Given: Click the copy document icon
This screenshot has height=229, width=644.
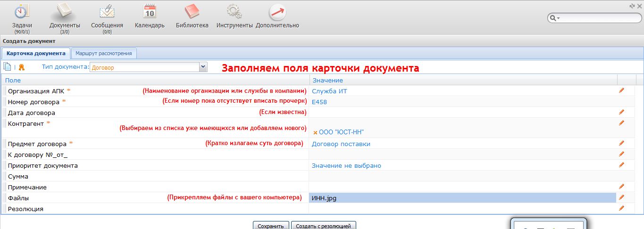Looking at the screenshot, I should pyautogui.click(x=7, y=67).
